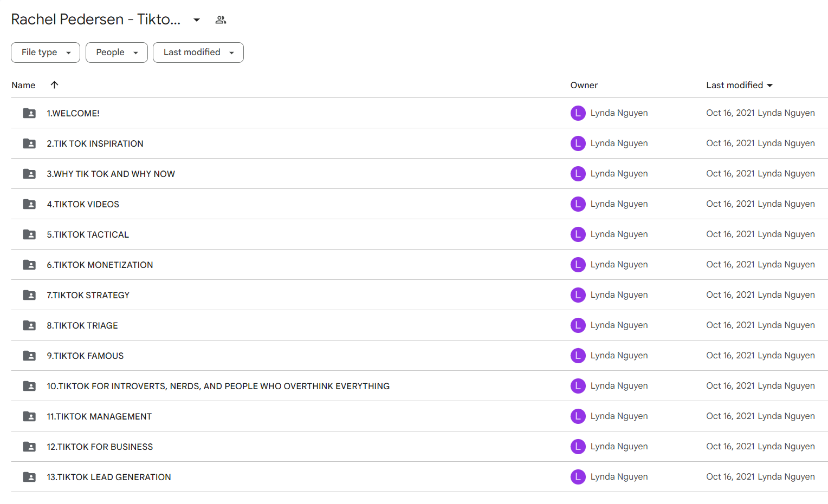Click Oct 16, 2021 date in 13.TIKTOK LEAD GENERATION row
Screen dimensions: 828x504
click(730, 477)
